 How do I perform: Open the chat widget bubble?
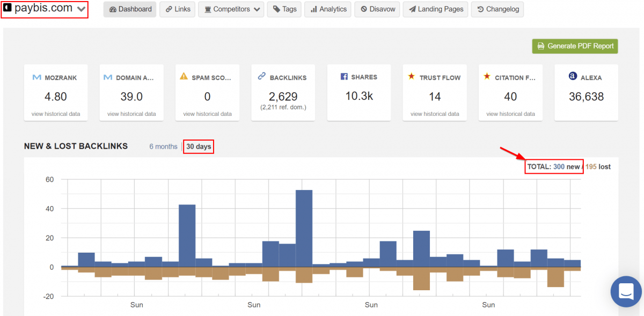pyautogui.click(x=626, y=291)
